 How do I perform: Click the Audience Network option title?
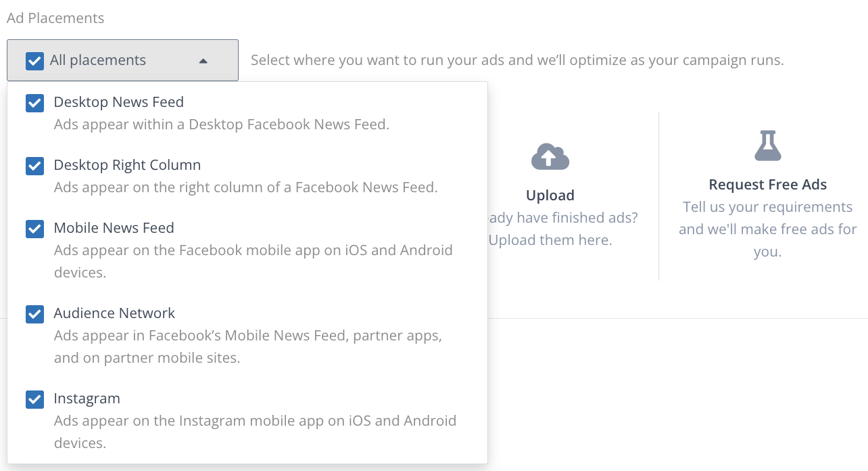click(114, 313)
